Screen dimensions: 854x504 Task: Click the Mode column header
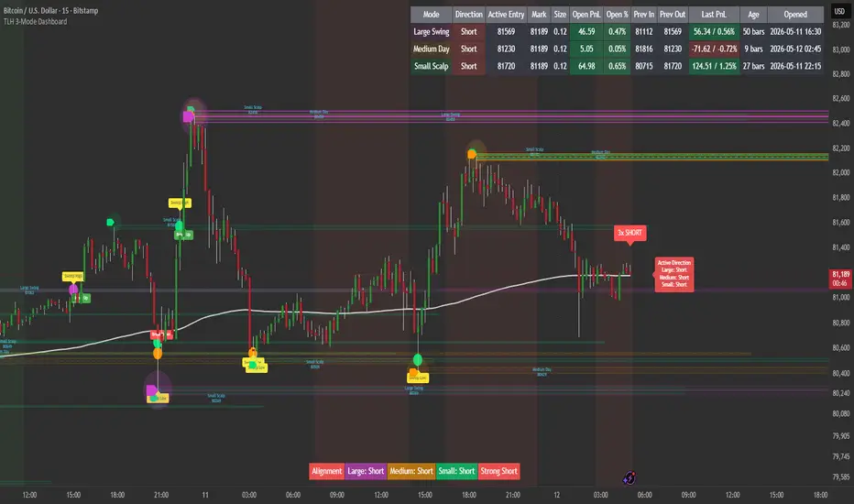point(431,15)
